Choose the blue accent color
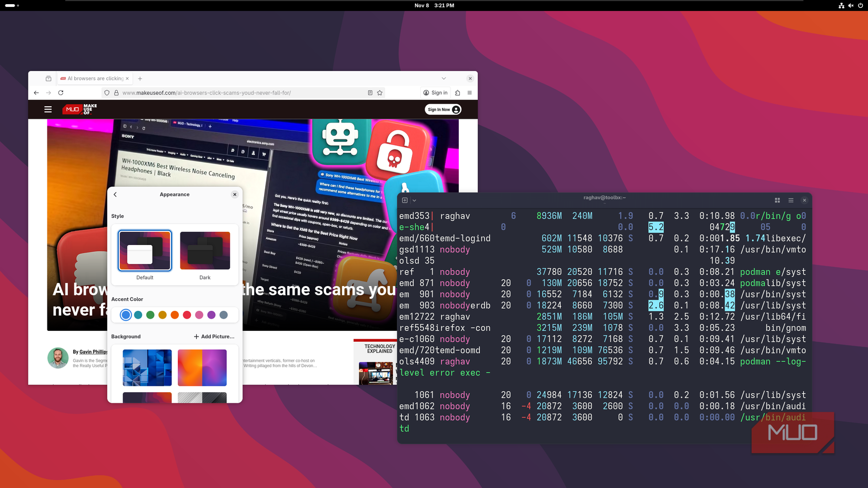This screenshot has width=868, height=488. 126,315
